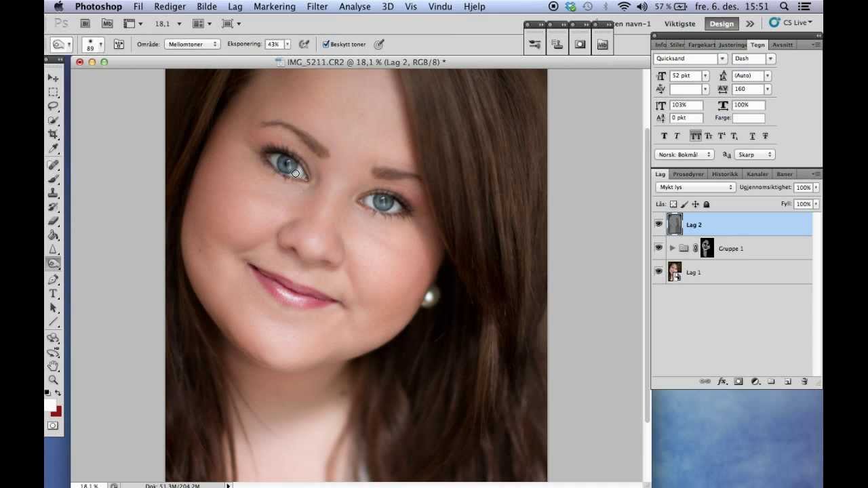Hide the Lag 2 layer
Screen dimensions: 868x488
(x=658, y=224)
